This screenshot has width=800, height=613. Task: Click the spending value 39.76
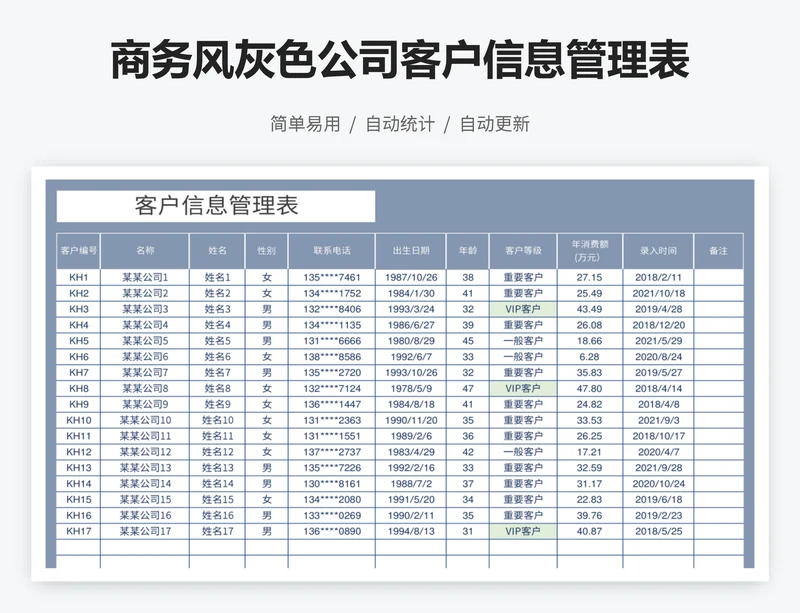590,516
